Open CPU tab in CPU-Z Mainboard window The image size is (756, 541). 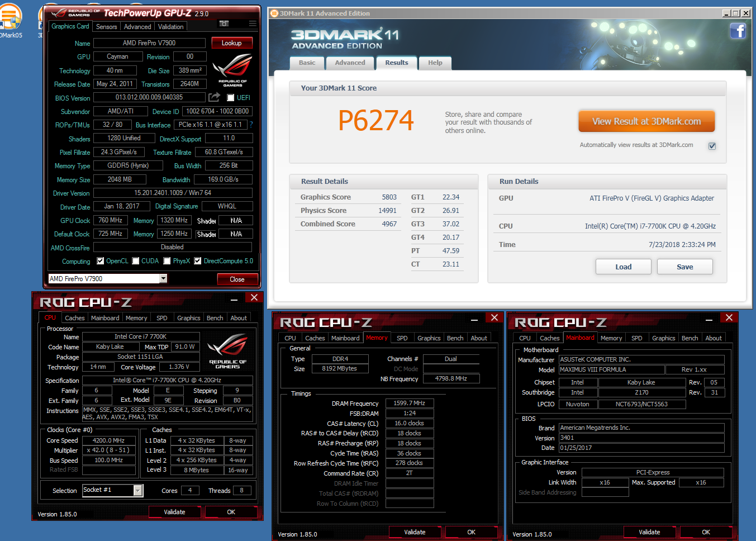[x=525, y=338]
